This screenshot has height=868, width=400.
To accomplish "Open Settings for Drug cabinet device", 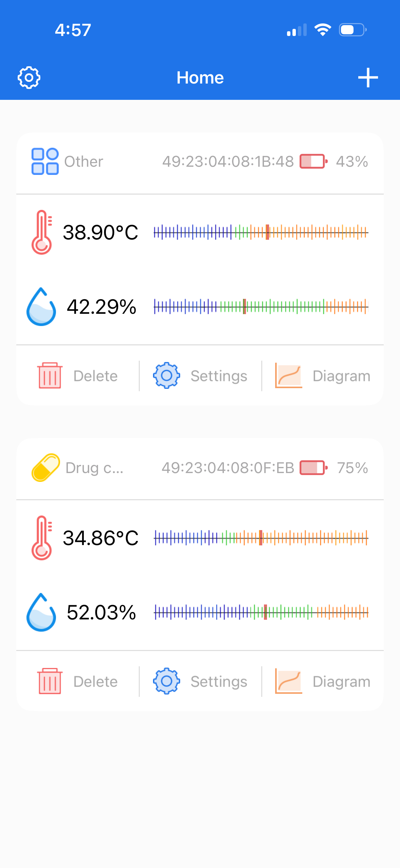I will 200,681.
